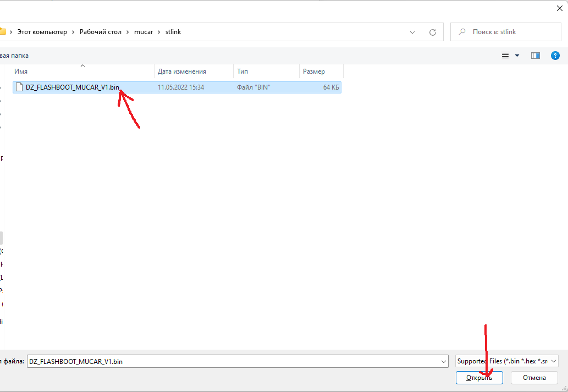
Task: Navigate to Рабочий стол breadcrumb
Action: coord(100,32)
